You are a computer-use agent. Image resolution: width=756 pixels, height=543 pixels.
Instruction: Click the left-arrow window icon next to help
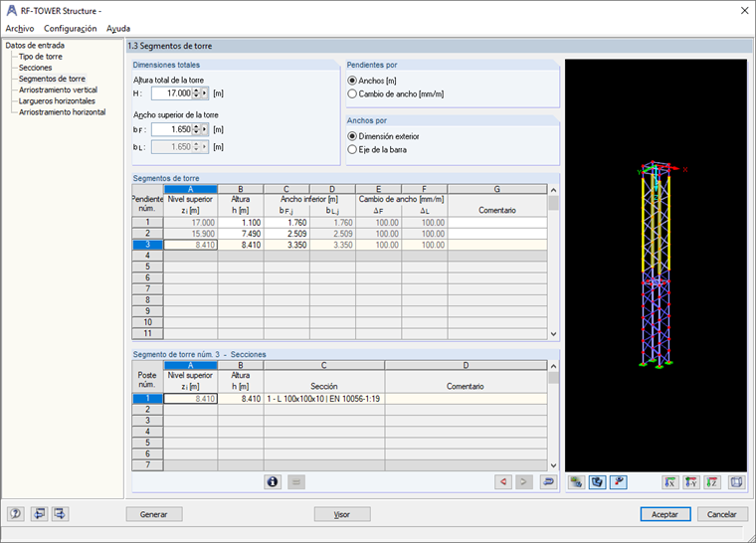point(39,514)
